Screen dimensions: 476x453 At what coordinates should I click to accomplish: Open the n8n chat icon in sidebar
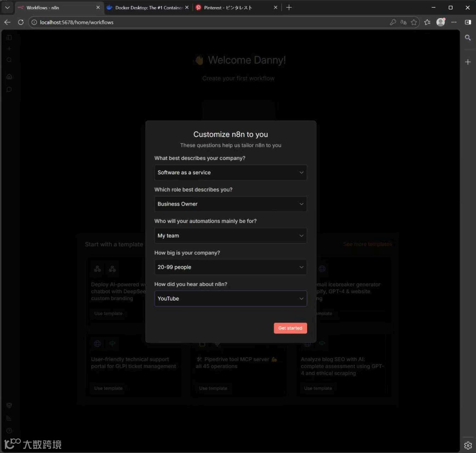click(9, 89)
